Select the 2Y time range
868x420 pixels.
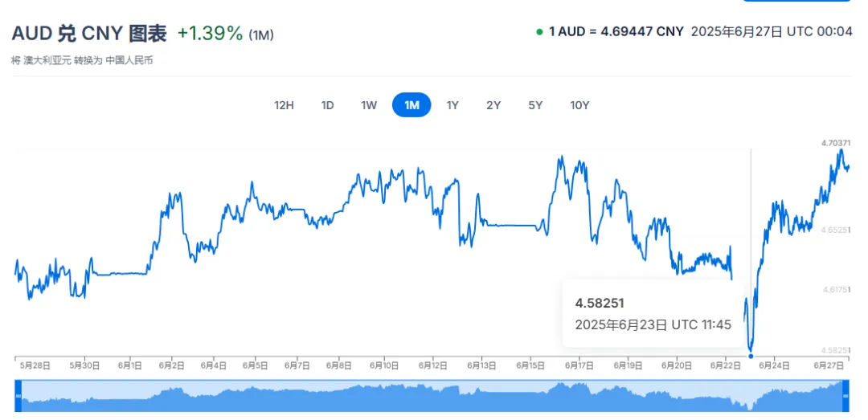[x=493, y=105]
